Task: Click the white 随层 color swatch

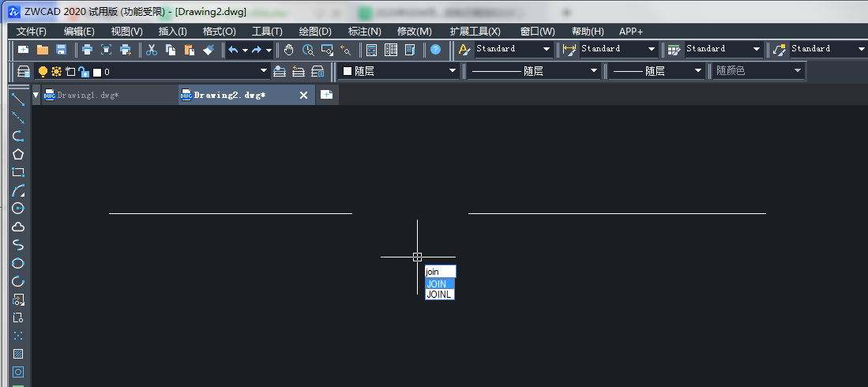Action: [347, 71]
